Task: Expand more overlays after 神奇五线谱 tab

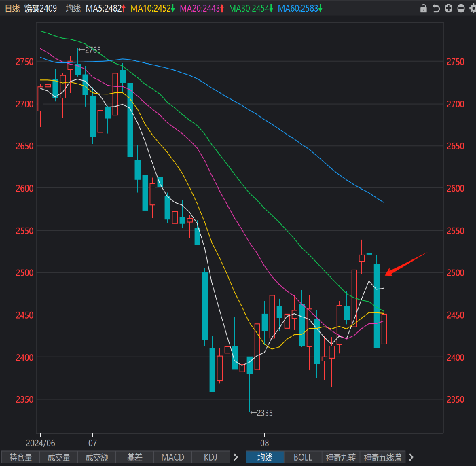Action: (410, 457)
